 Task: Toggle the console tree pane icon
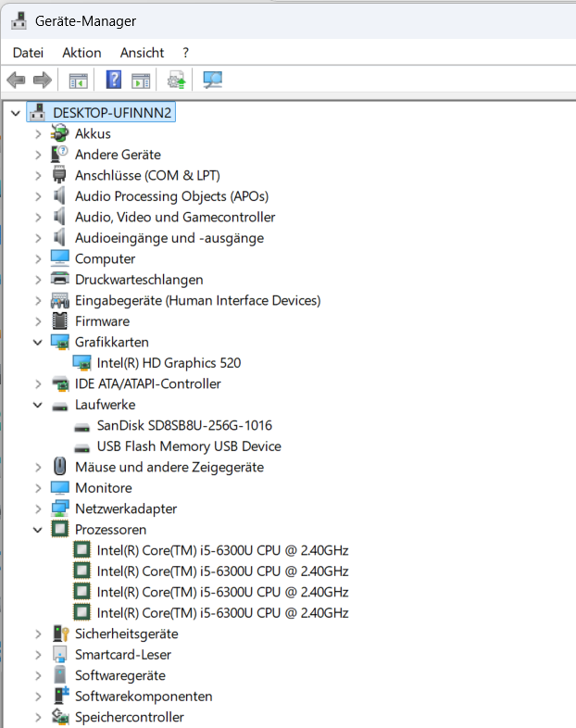pos(78,81)
